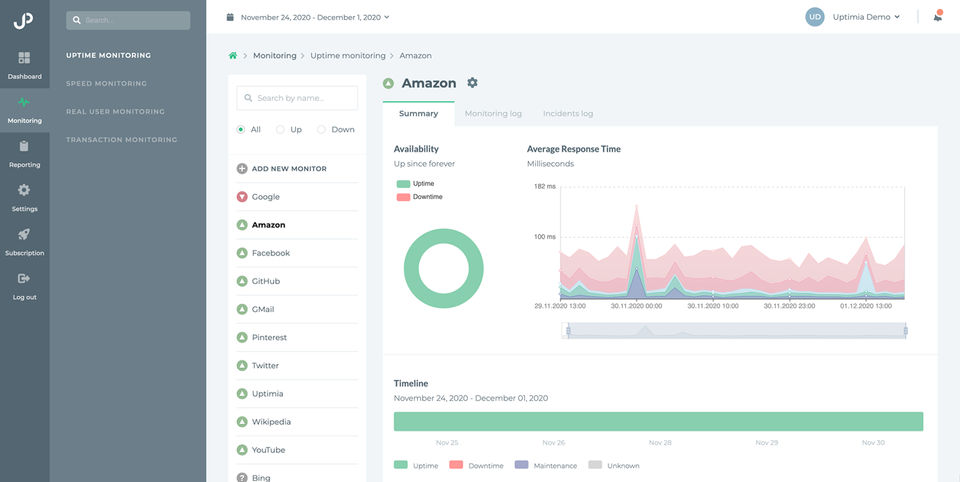960x482 pixels.
Task: Click the green Availability donut chart
Action: 443,268
